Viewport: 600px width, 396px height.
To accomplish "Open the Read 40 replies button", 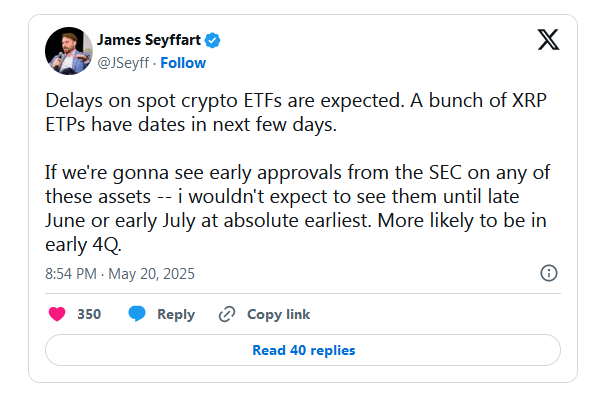I will (x=303, y=350).
